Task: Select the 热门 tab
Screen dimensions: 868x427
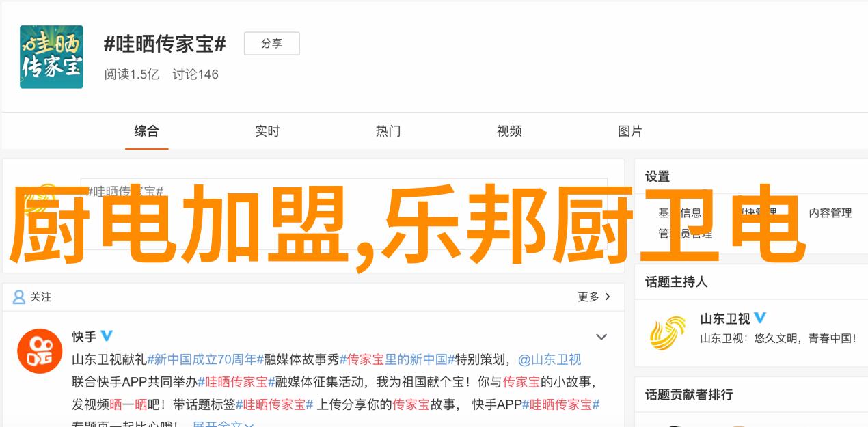Action: pyautogui.click(x=388, y=131)
